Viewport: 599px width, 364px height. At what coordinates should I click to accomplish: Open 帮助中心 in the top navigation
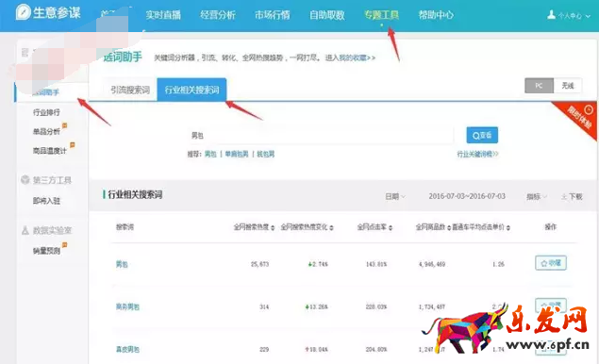[x=436, y=15]
